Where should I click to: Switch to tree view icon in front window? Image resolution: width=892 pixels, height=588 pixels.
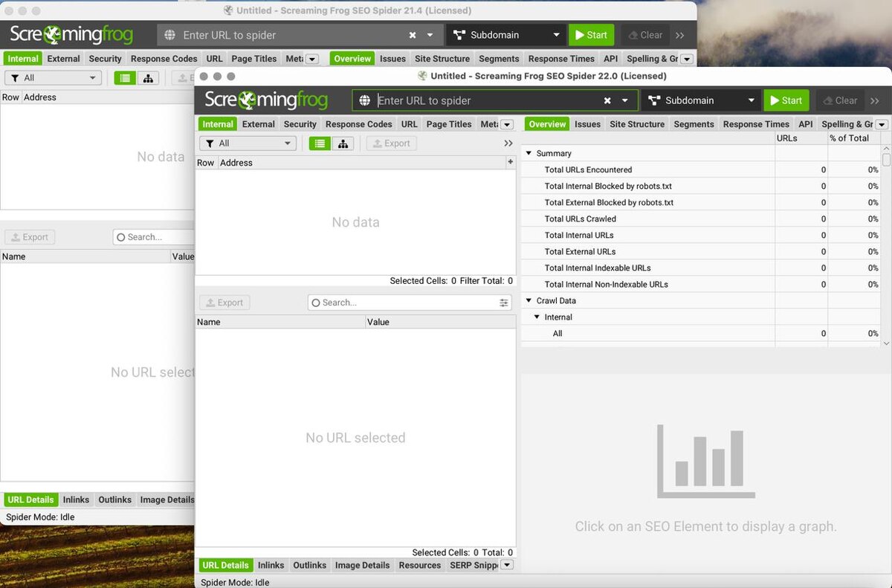343,143
